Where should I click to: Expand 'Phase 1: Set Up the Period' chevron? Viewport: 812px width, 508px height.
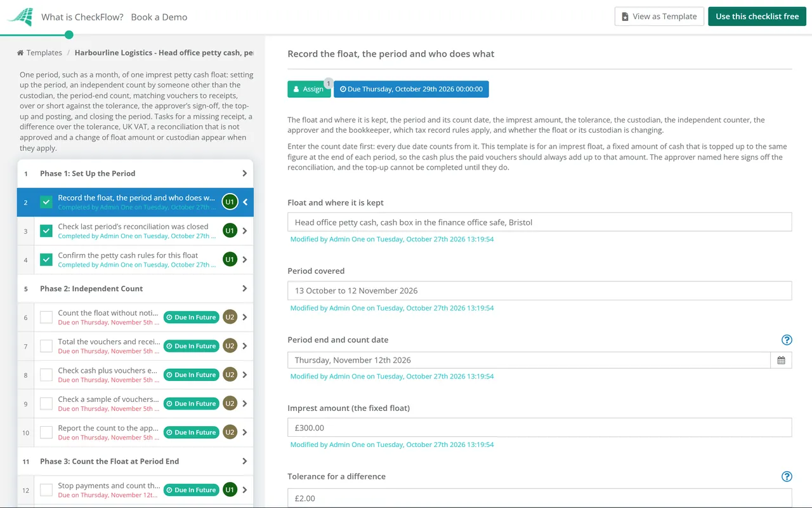pos(245,173)
